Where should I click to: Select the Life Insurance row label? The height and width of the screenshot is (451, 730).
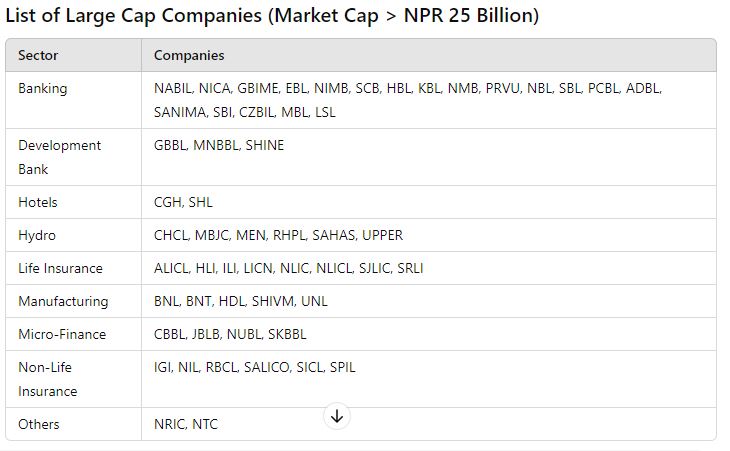[60, 268]
